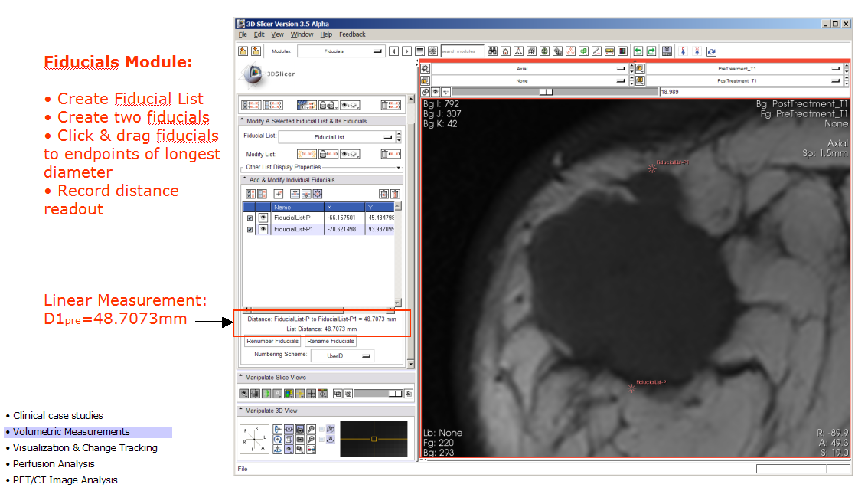Open the File menu

(243, 34)
